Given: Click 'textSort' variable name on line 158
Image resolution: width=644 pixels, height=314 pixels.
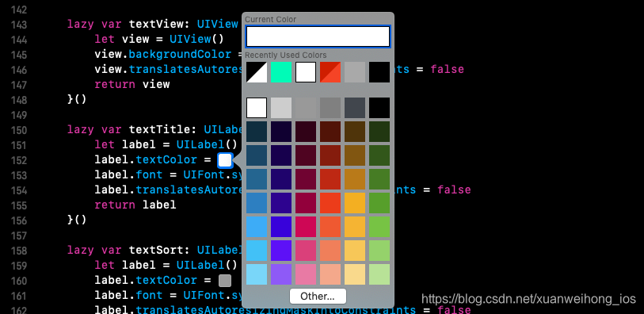Looking at the screenshot, I should (156, 250).
